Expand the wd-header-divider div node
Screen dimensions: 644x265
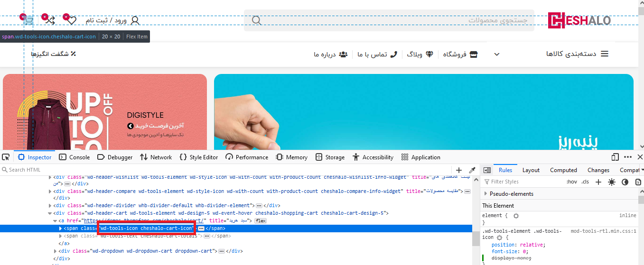click(x=50, y=206)
